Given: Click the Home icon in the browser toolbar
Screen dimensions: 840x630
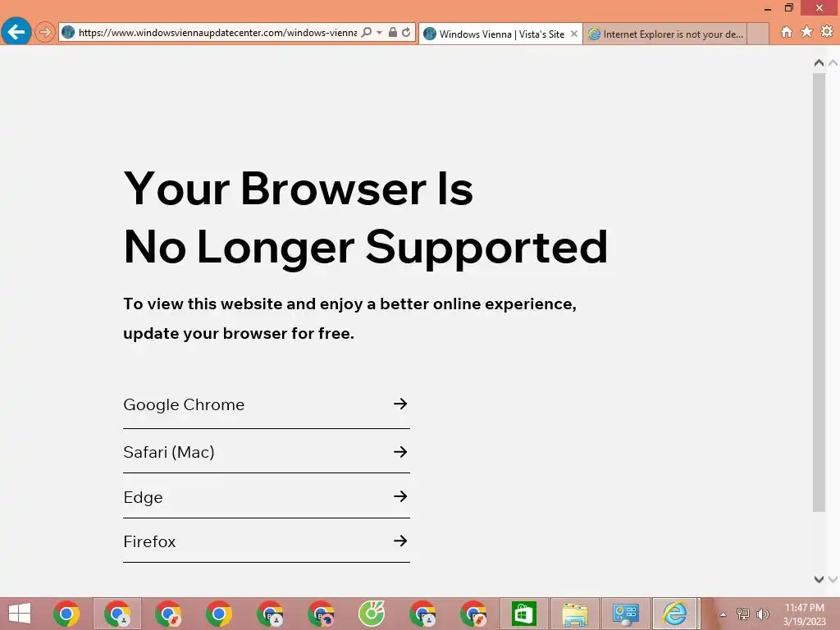Looking at the screenshot, I should (x=787, y=32).
